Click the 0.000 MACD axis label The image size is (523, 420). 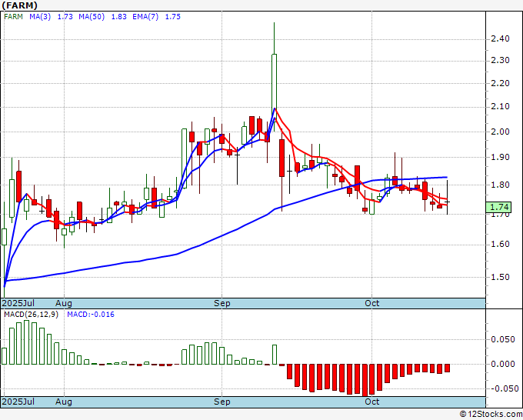(503, 364)
